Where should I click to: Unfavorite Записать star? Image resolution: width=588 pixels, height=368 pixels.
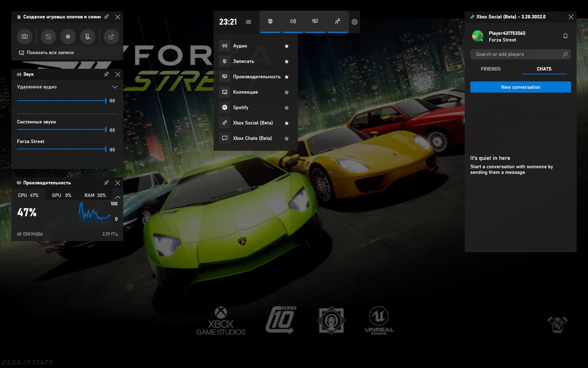pos(287,61)
